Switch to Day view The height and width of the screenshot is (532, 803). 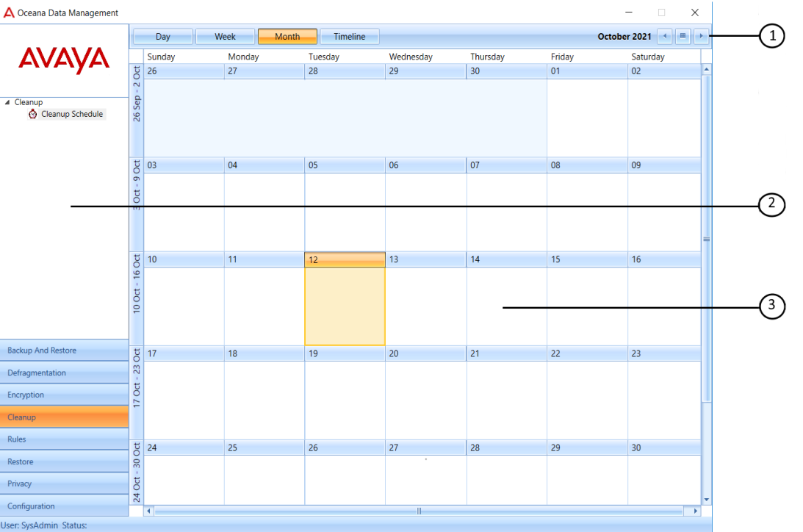[163, 36]
